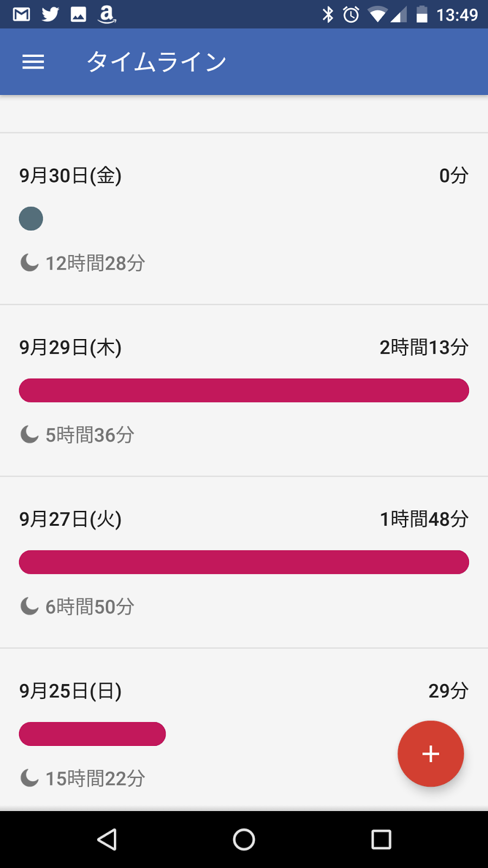Open the 9月29日(木) timeline entry
Screen dimensions: 488x868
tap(244, 391)
